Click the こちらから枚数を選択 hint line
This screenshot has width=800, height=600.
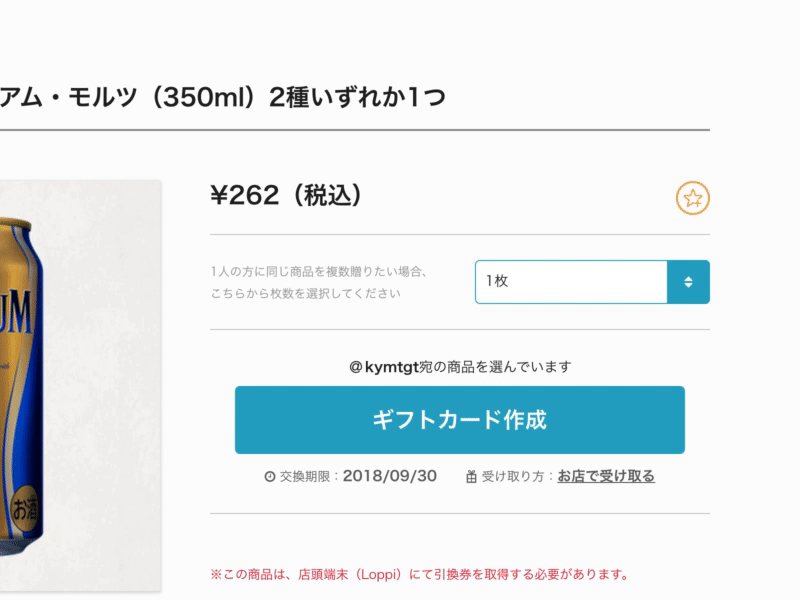pyautogui.click(x=305, y=294)
